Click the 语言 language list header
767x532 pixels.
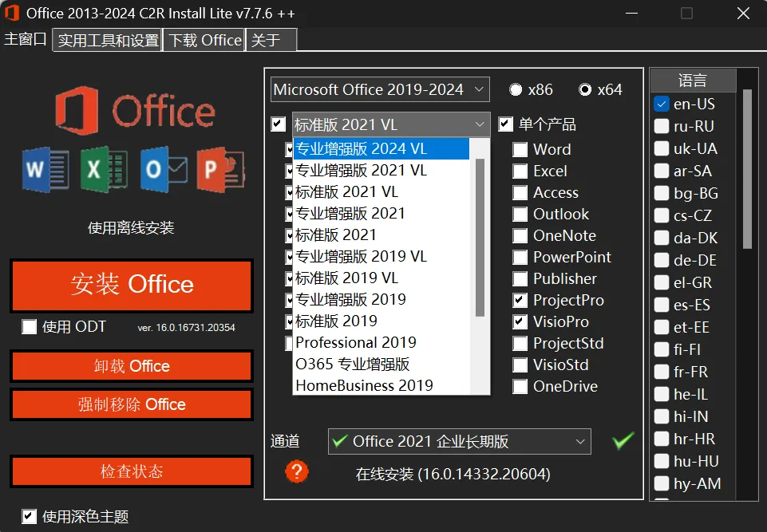[x=693, y=81]
